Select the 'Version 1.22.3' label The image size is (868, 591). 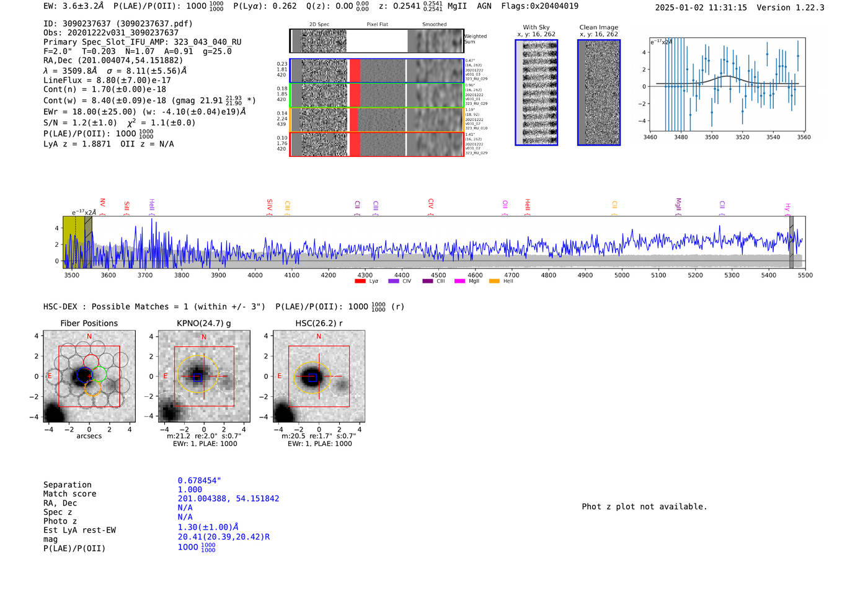[790, 7]
